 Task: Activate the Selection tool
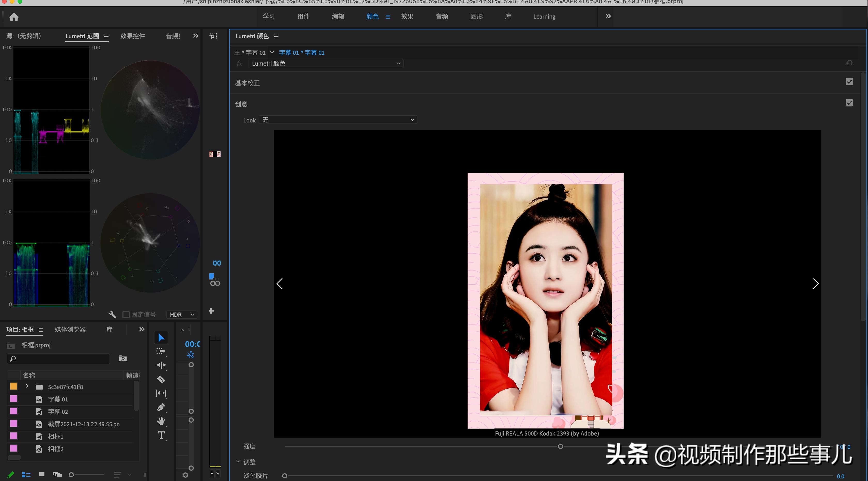tap(161, 337)
